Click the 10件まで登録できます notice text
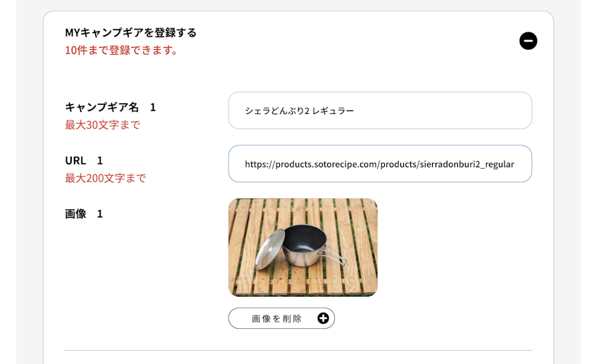The height and width of the screenshot is (364, 598). [x=121, y=51]
